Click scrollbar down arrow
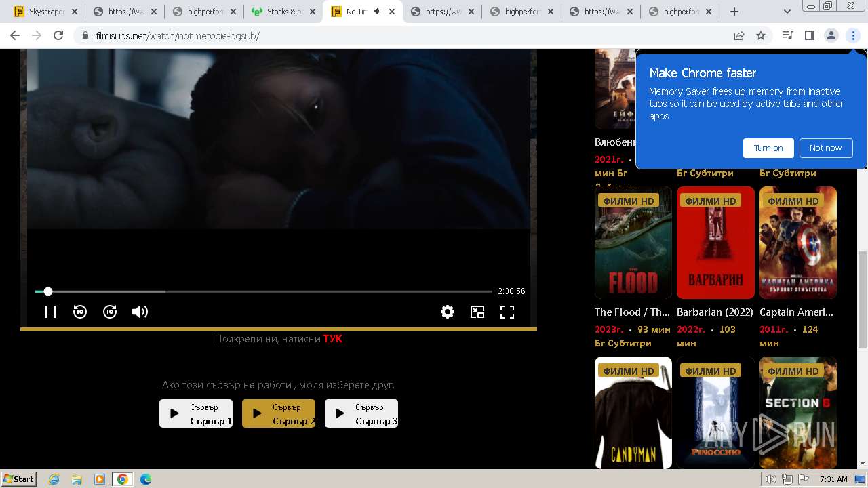The width and height of the screenshot is (868, 488). pyautogui.click(x=863, y=464)
